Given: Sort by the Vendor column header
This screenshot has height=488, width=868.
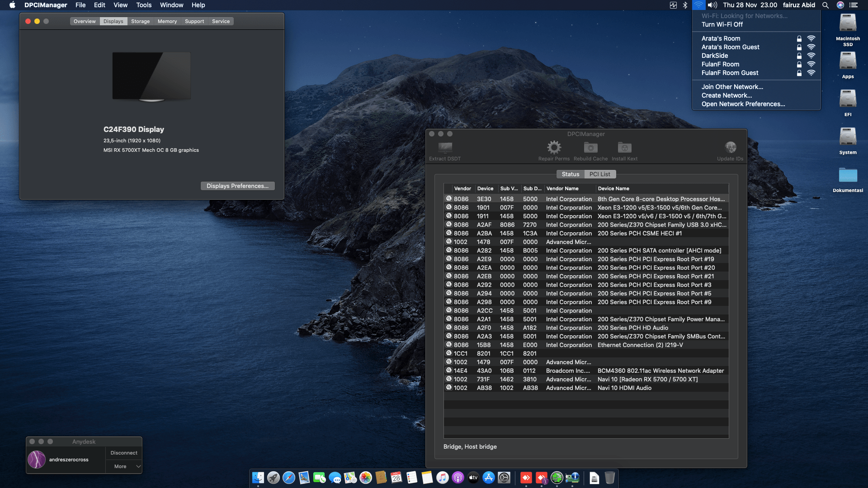Looking at the screenshot, I should (462, 188).
